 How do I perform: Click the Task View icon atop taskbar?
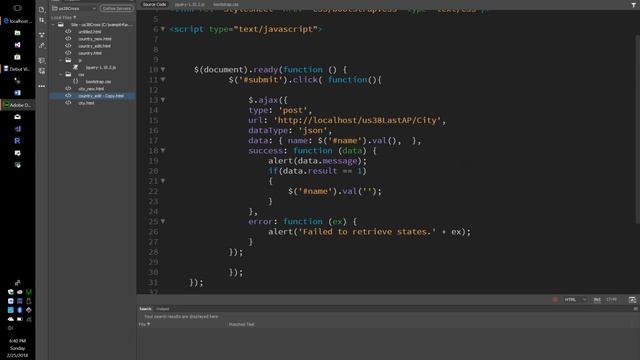[18, 8]
